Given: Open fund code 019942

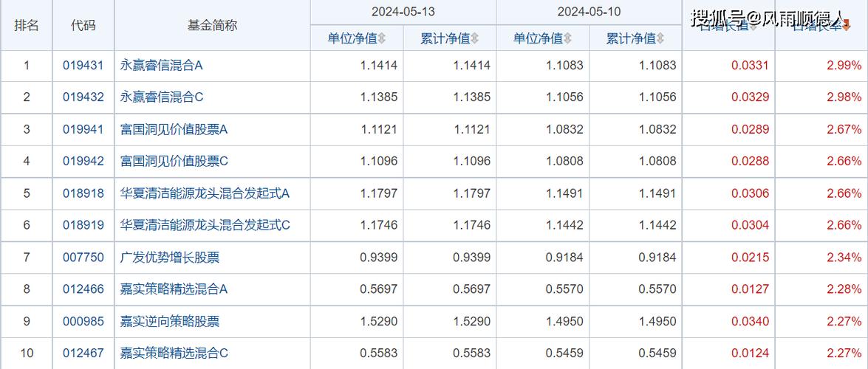Looking at the screenshot, I should (x=83, y=162).
